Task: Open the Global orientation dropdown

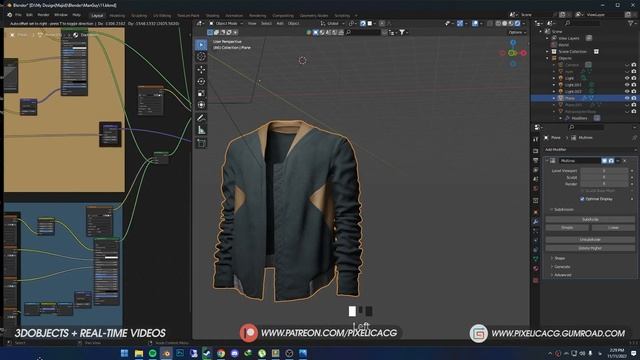Action: (333, 24)
